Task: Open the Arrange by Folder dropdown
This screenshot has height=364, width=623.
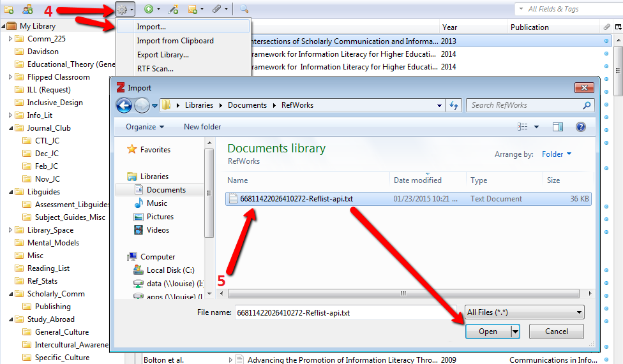Action: tap(557, 154)
